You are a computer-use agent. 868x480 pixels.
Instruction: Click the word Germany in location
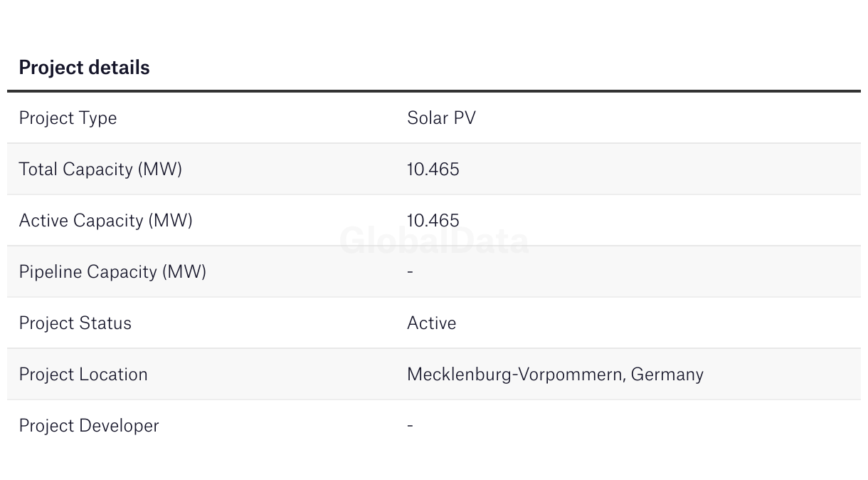[x=667, y=375]
